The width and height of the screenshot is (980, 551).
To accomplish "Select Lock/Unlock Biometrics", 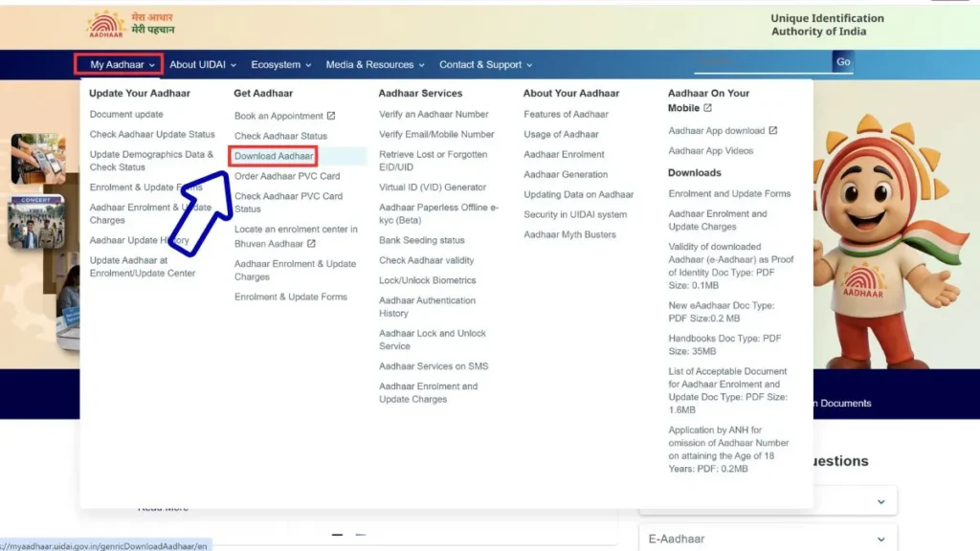I will pos(428,280).
